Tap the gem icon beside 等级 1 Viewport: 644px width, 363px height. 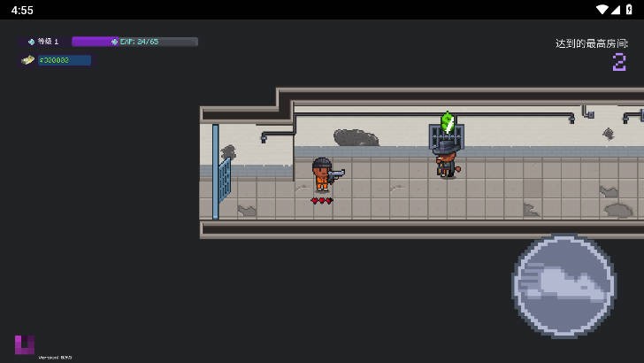pyautogui.click(x=30, y=42)
